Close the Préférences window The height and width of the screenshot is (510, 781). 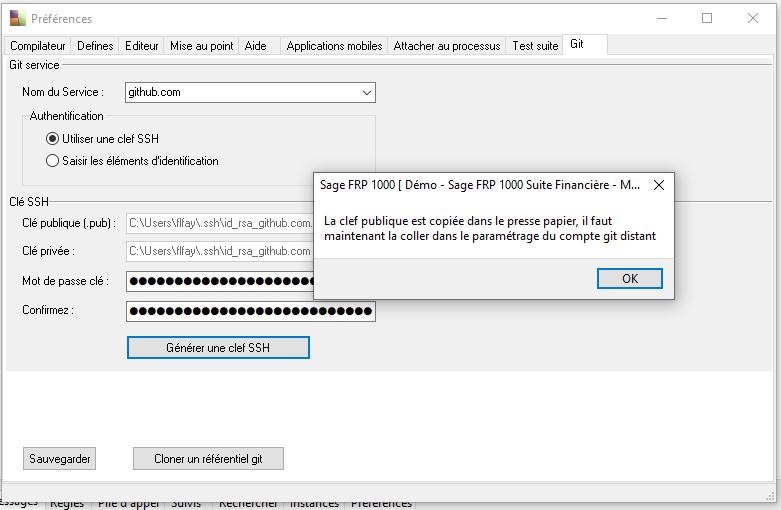[x=753, y=18]
